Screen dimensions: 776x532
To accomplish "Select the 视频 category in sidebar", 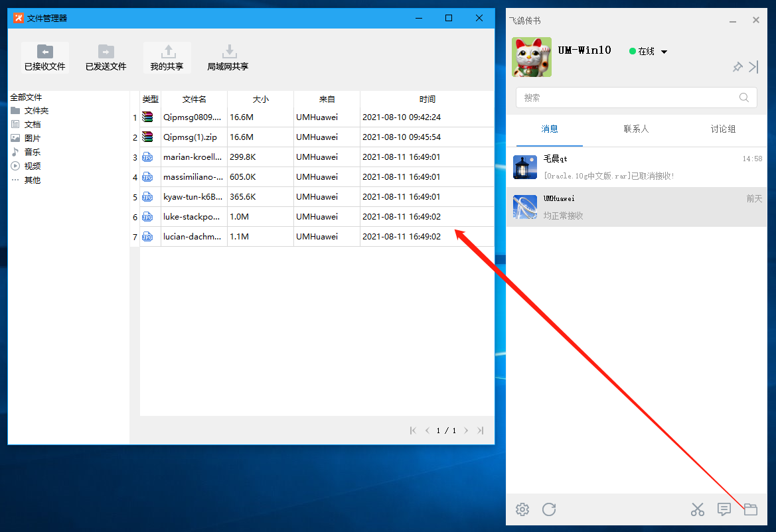I will pyautogui.click(x=32, y=166).
